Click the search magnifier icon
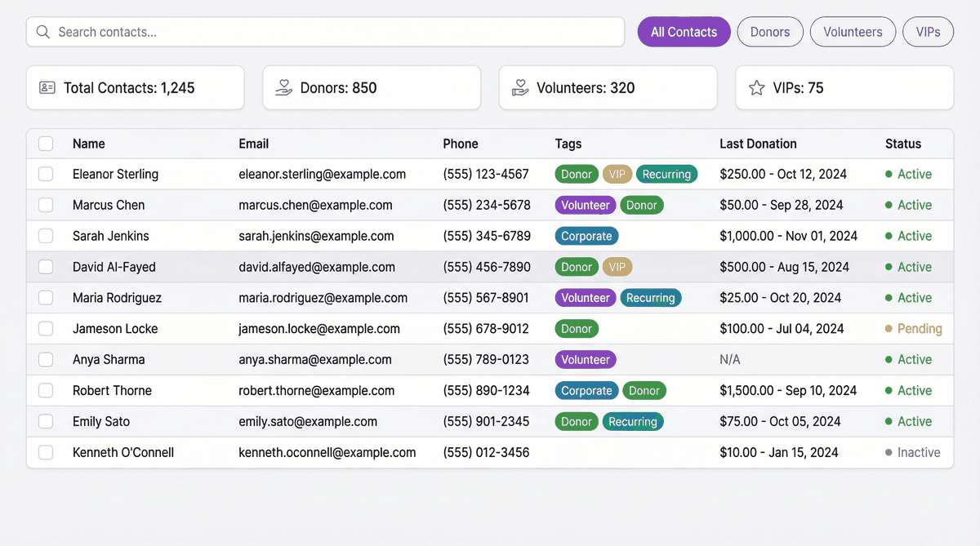Viewport: 980px width, 546px height. [42, 31]
